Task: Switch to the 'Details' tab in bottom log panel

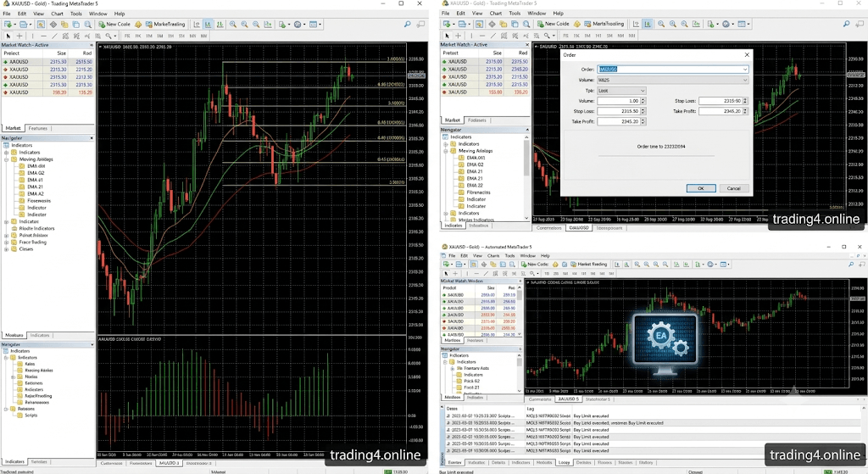Action: click(498, 462)
